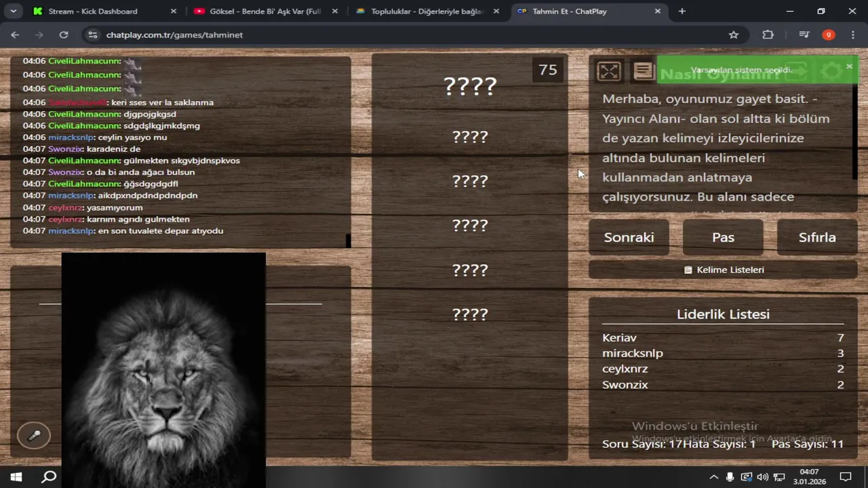Toggle fullscreen mode icon in game panel
868x488 pixels.
tap(609, 71)
